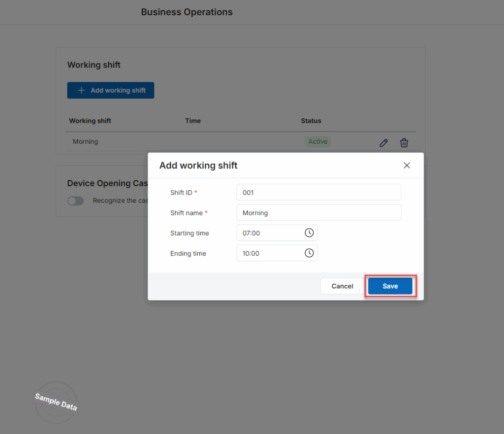The image size is (504, 434).
Task: Save the new working shift
Action: (x=390, y=286)
